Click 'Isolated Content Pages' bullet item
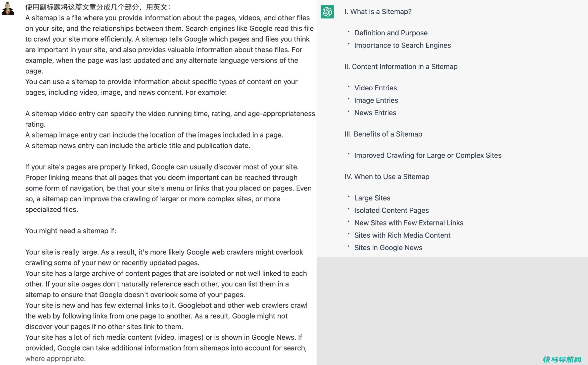Screen dimensions: 588x365 [391, 210]
